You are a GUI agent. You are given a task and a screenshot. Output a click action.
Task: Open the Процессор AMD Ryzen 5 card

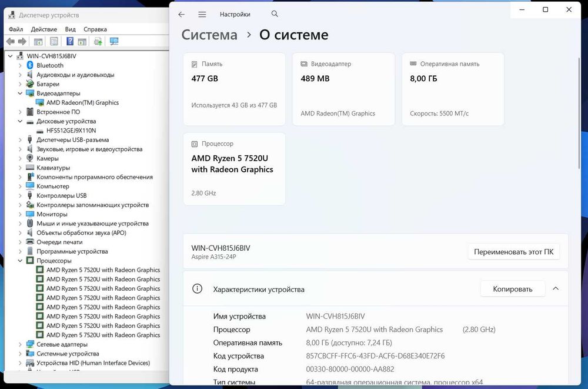[x=235, y=168]
